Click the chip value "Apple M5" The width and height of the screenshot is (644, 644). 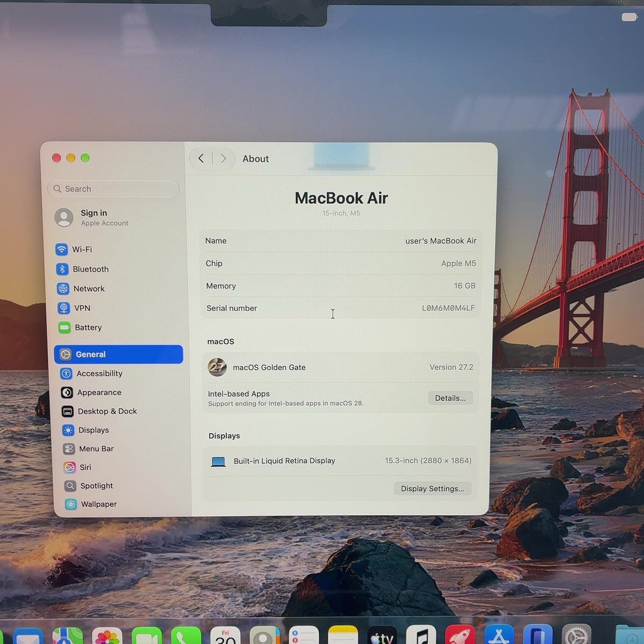[x=458, y=264]
